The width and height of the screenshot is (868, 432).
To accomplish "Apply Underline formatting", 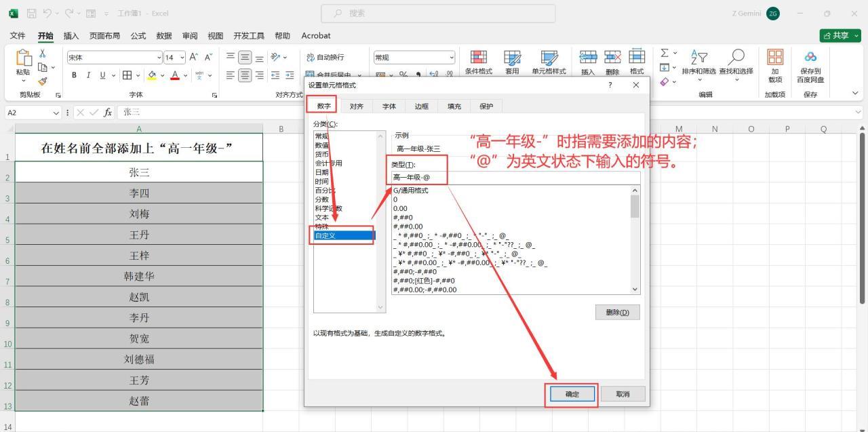I will click(x=102, y=75).
